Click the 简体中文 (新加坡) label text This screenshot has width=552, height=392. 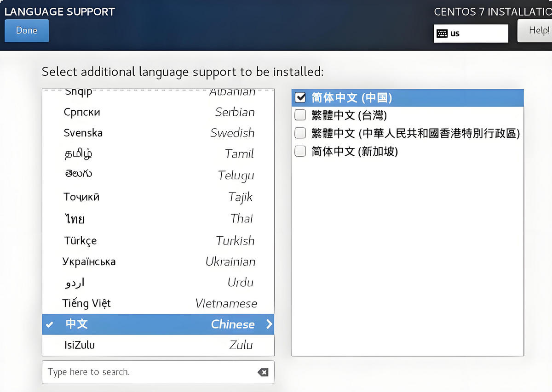[x=355, y=151]
